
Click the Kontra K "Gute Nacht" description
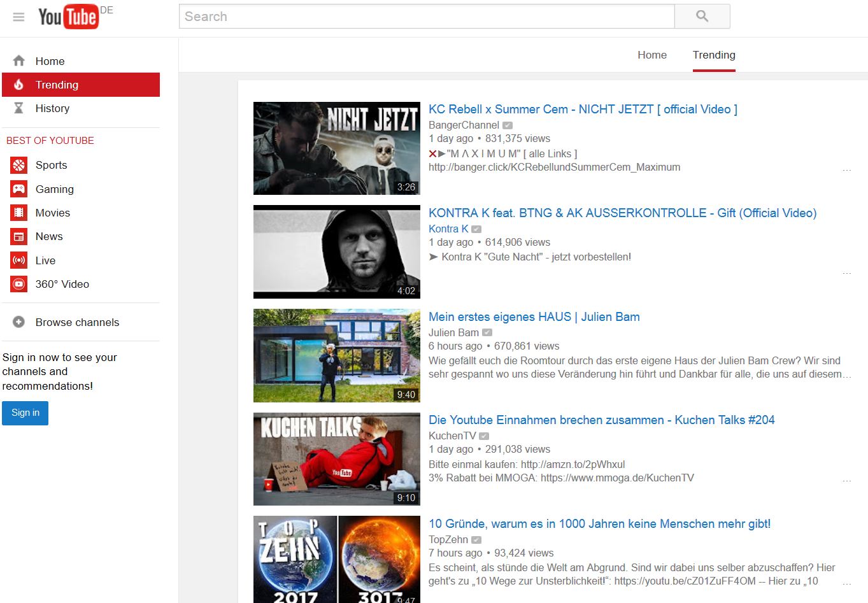(530, 257)
